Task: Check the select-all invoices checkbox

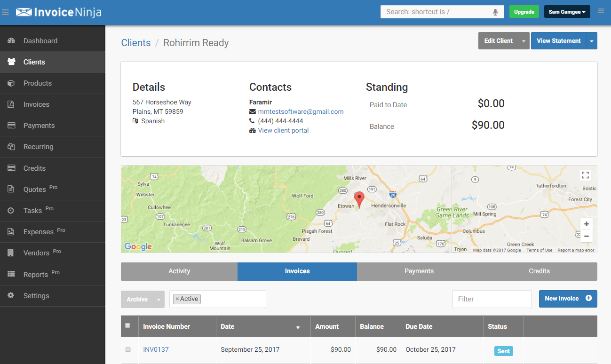Action: click(128, 325)
